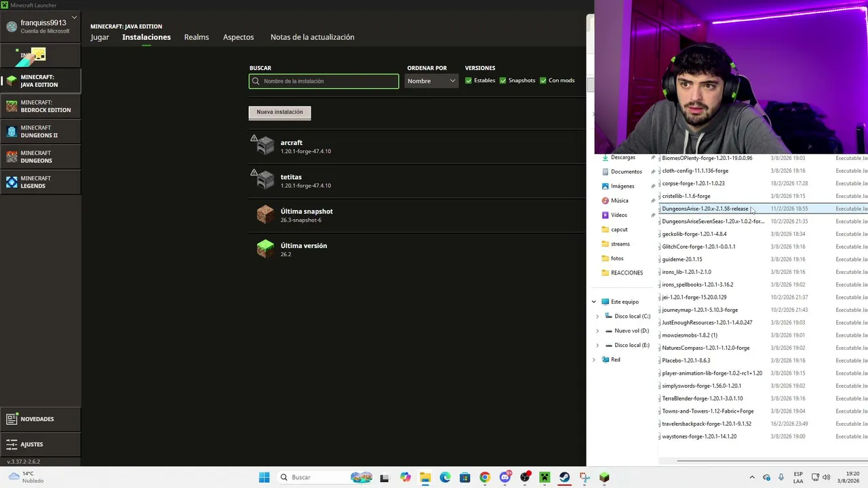The width and height of the screenshot is (868, 488).
Task: Focus the Nombre de la instalación search field
Action: tap(324, 81)
